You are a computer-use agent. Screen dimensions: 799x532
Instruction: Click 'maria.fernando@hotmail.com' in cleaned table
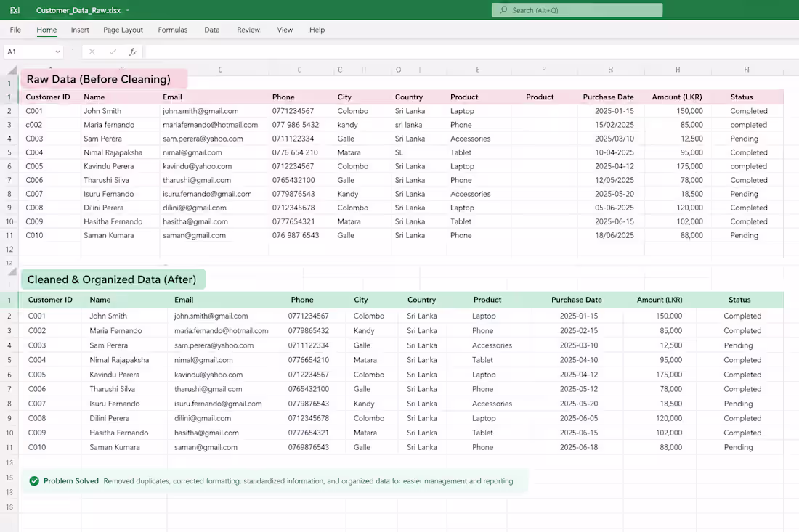(221, 330)
